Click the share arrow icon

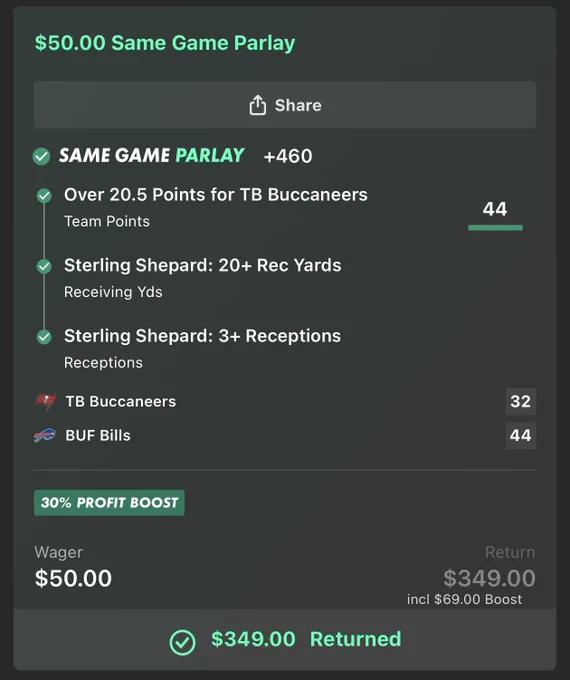tap(257, 105)
